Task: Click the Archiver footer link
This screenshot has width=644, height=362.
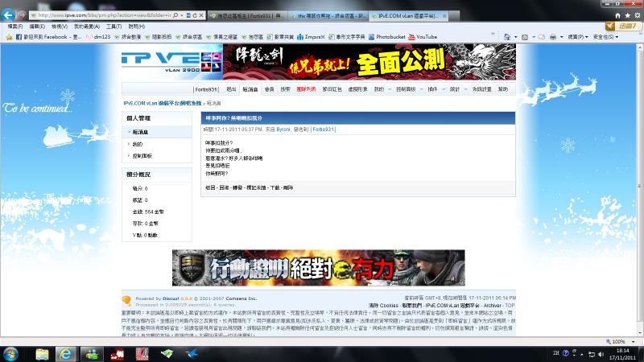Action: tap(493, 306)
